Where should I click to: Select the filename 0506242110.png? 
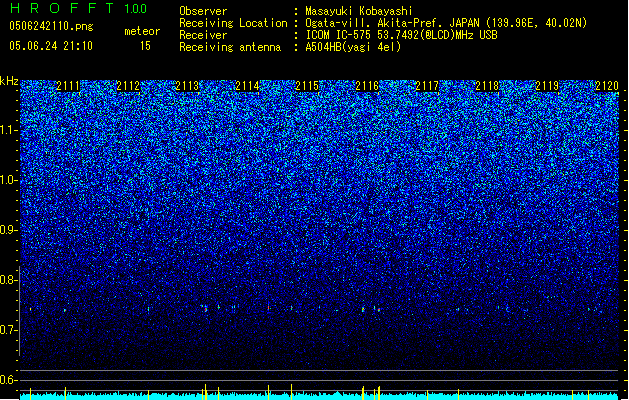51,26
